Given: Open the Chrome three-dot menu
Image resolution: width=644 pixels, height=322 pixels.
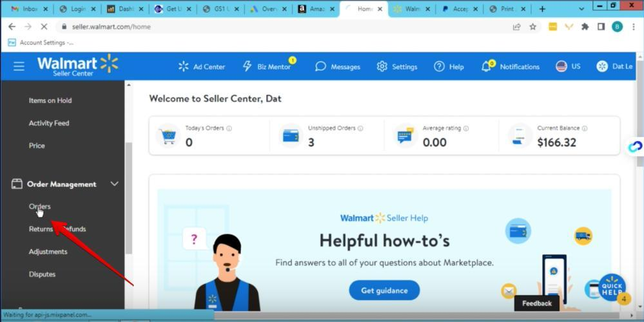Looking at the screenshot, I should click(633, 26).
